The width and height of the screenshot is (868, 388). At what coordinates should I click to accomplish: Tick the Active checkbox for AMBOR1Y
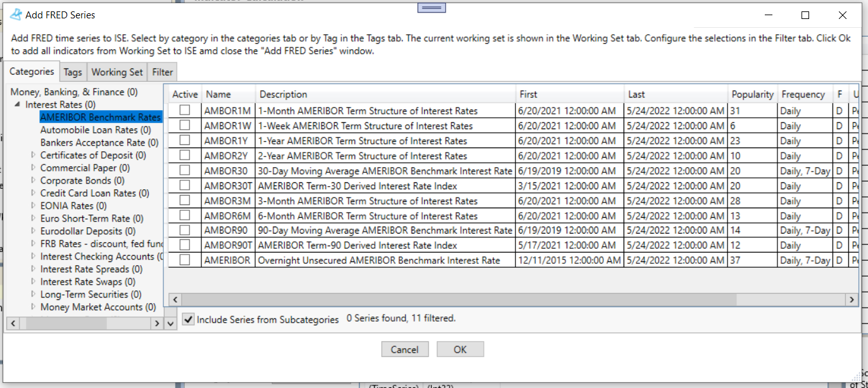click(185, 140)
